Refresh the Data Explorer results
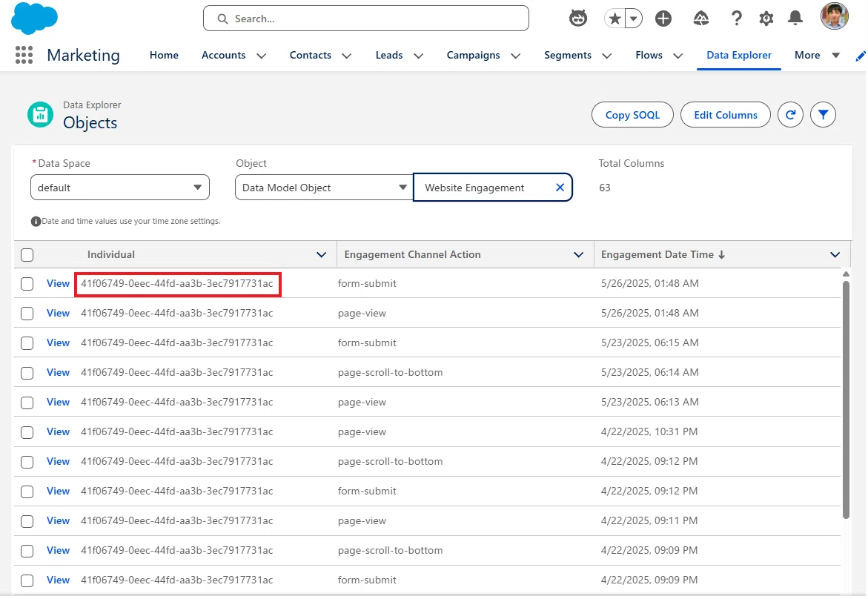The height and width of the screenshot is (599, 868). (790, 115)
